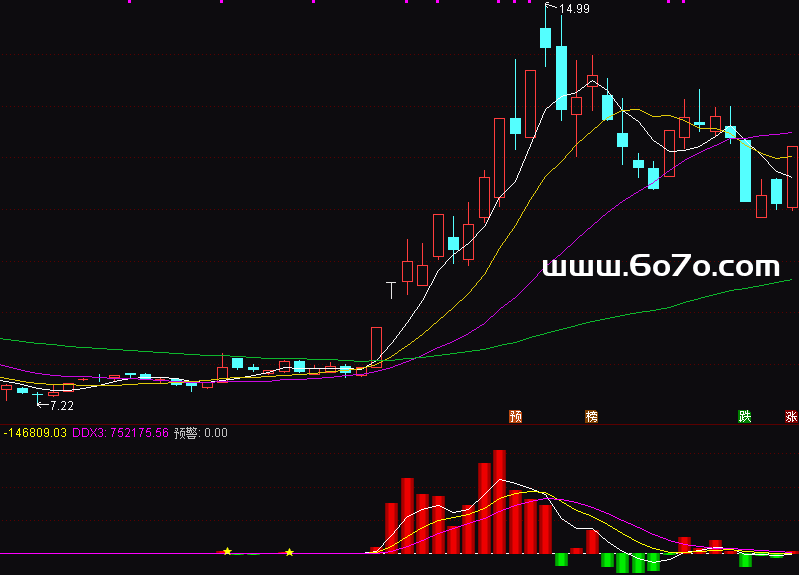Click the orange 榜 ranking marker icon
The width and height of the screenshot is (799, 575).
coord(592,416)
